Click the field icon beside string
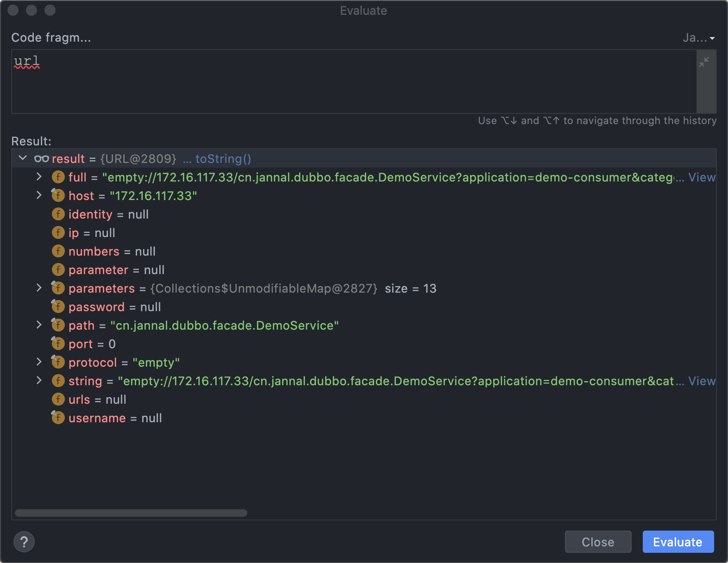This screenshot has width=728, height=563. [58, 381]
